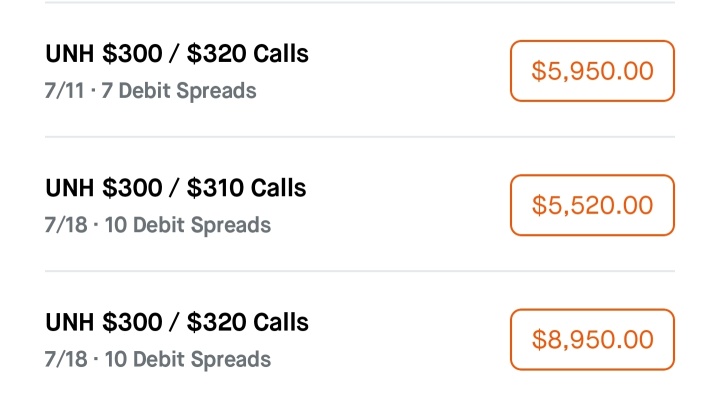Click '$320' strike in the $5,950.00 row
Viewport: 720px width, 396px height.
216,54
